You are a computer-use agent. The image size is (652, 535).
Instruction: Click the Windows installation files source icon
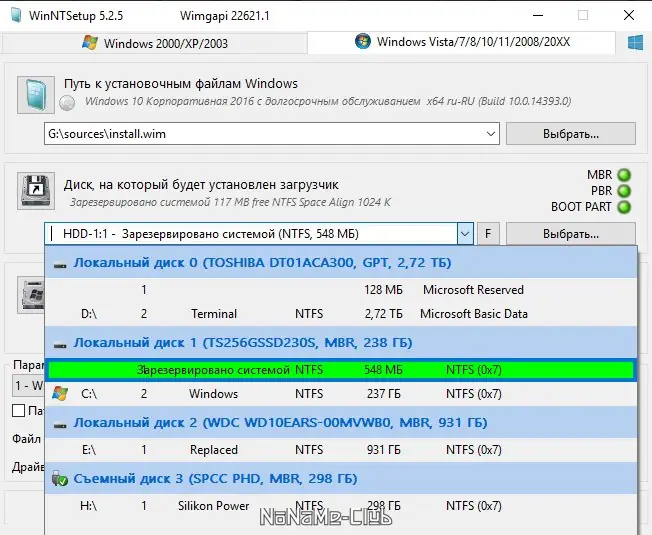[x=36, y=95]
